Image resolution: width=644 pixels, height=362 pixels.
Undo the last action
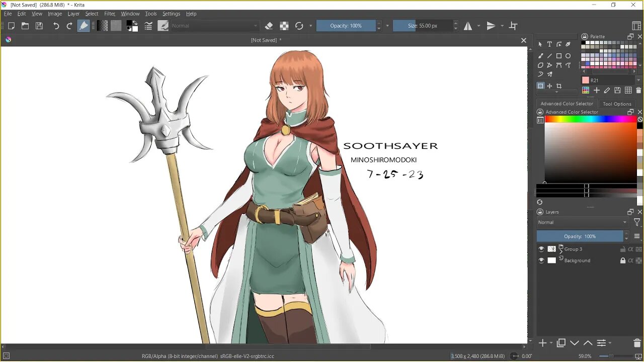coord(56,26)
